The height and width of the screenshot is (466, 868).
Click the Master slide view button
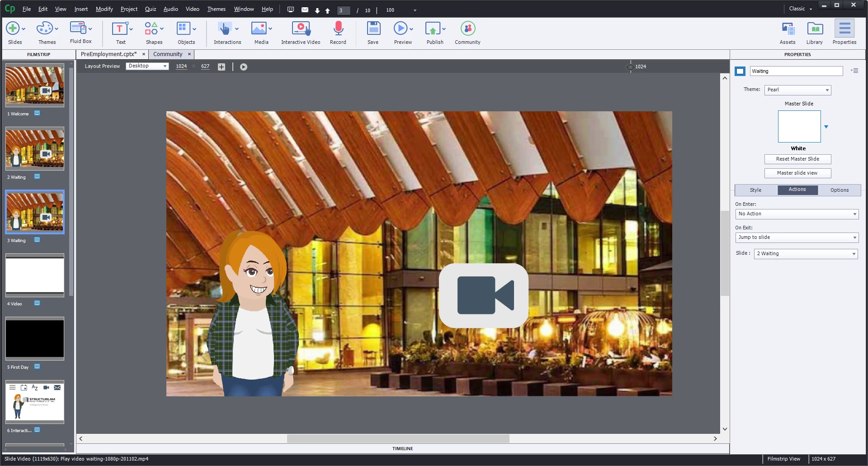pyautogui.click(x=797, y=173)
